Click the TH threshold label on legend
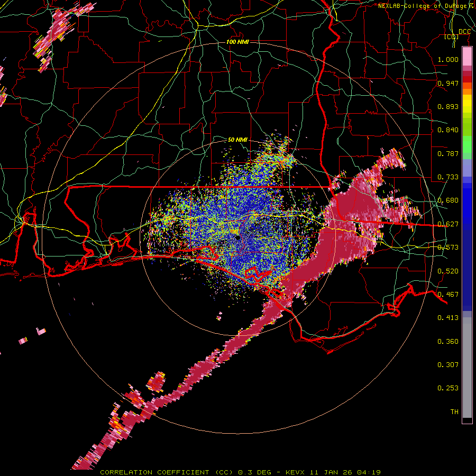The image size is (476, 476). point(454,412)
